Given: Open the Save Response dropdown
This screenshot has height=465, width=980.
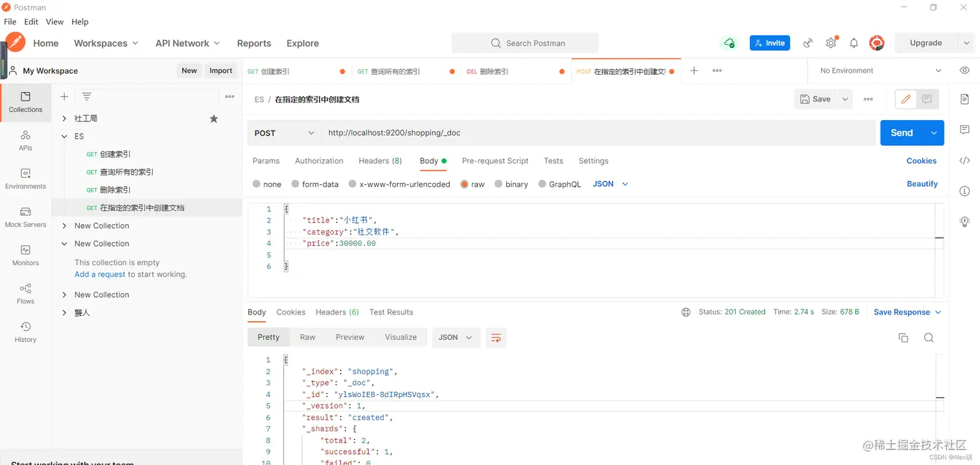Looking at the screenshot, I should (907, 312).
